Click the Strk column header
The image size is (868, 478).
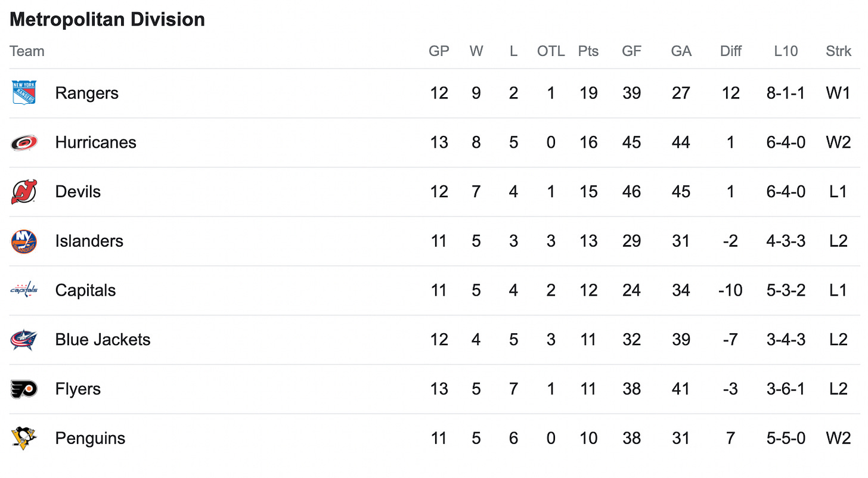click(x=838, y=51)
